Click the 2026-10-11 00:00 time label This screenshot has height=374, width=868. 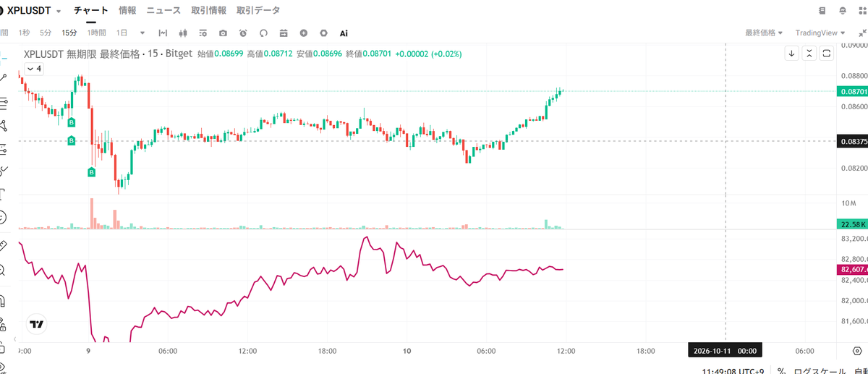click(726, 351)
